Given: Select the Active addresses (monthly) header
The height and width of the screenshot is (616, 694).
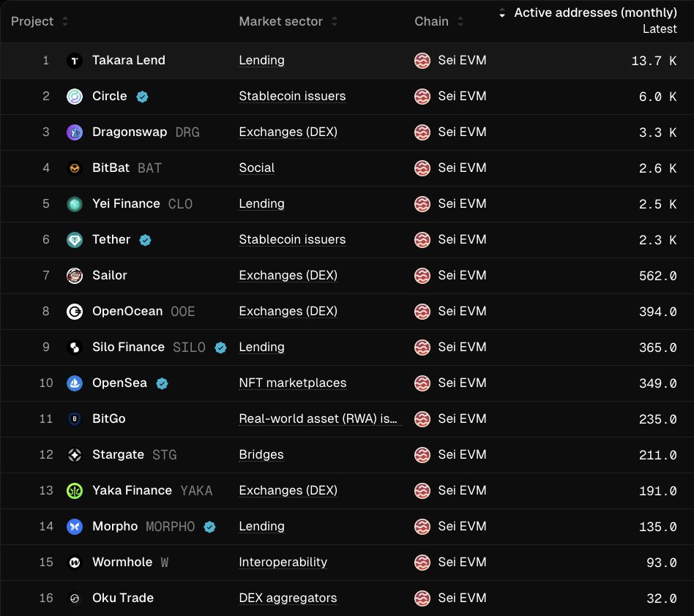Looking at the screenshot, I should pos(595,13).
